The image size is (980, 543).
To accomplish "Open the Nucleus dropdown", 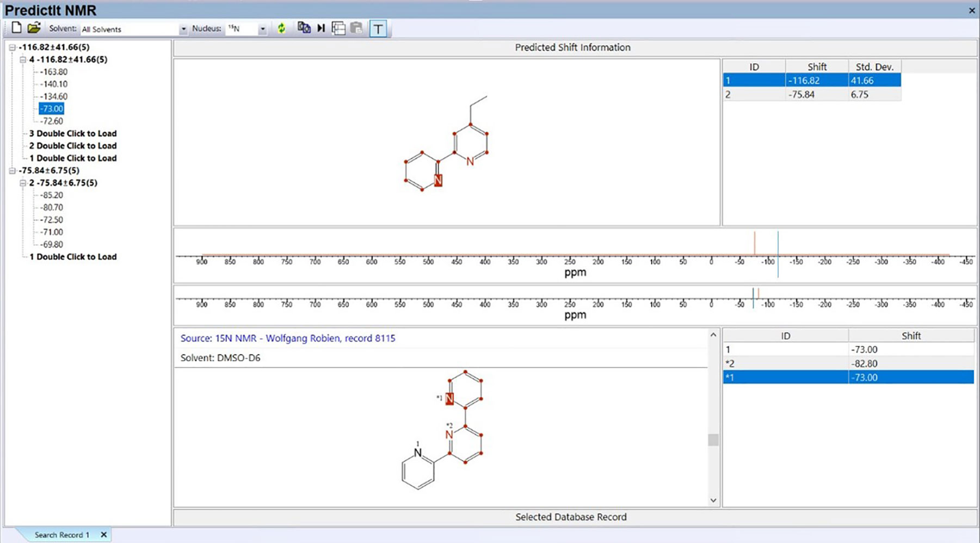I will pos(262,29).
